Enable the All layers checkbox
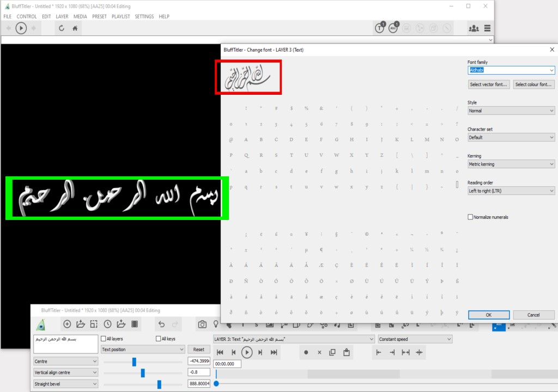Screen dimensions: 558x392 (x=103, y=339)
